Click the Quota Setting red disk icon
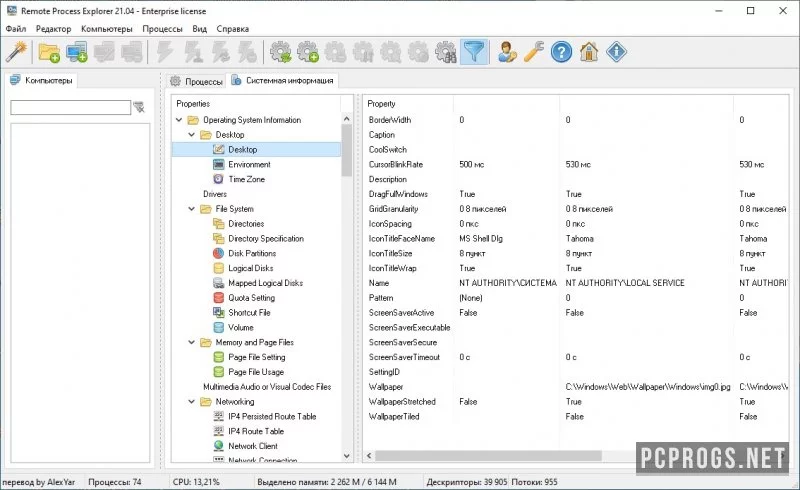800x490 pixels. pos(218,298)
